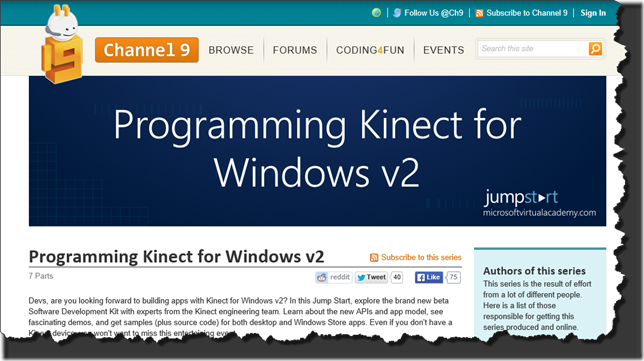Click the RSS icon next to Subscribe to this series
Screen dimensions: 644x361
pyautogui.click(x=374, y=258)
